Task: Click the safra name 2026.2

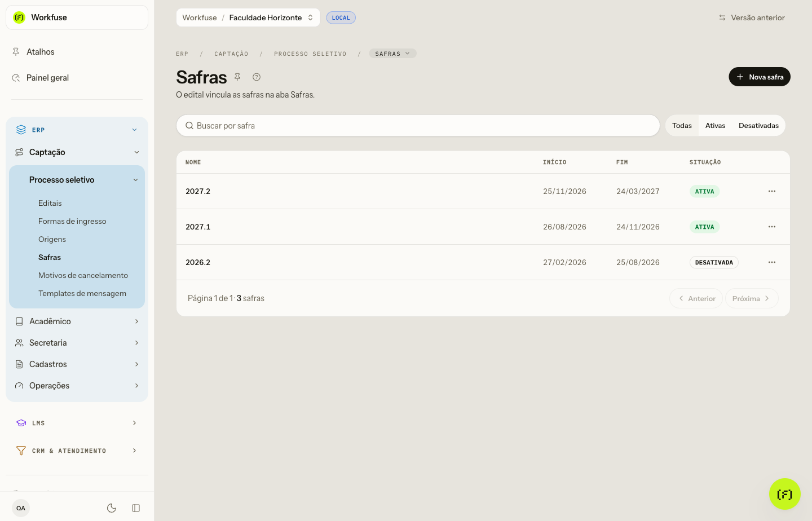Action: pos(198,262)
